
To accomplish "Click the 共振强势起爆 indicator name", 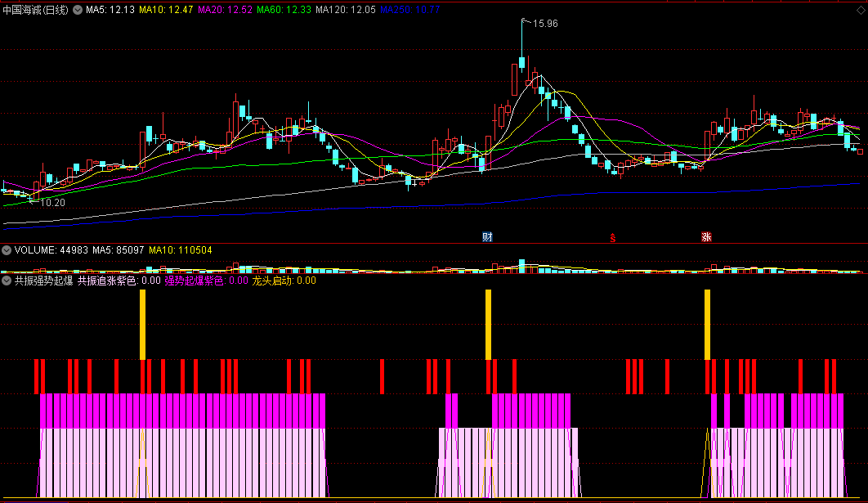I will point(44,281).
